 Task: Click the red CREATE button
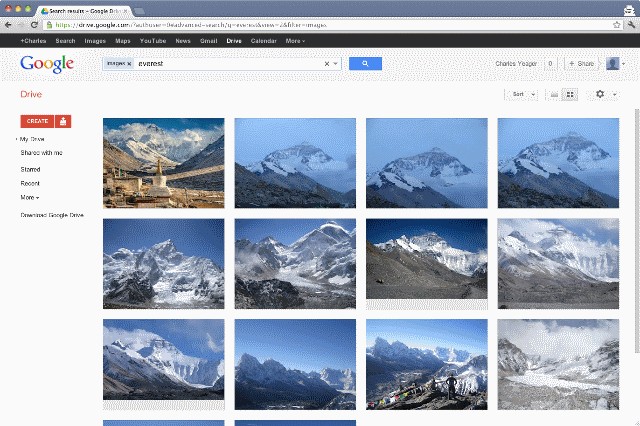37,121
